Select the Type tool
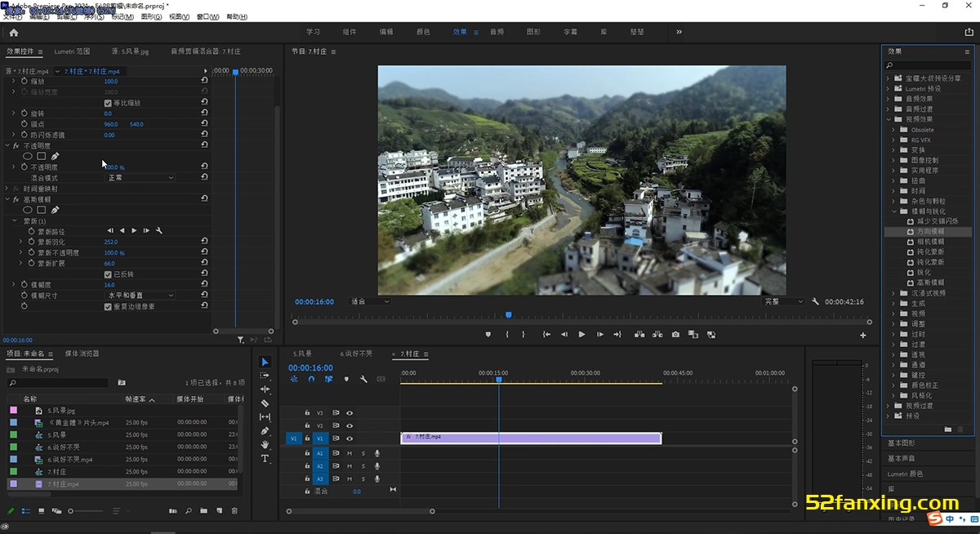The image size is (980, 534). tap(265, 459)
